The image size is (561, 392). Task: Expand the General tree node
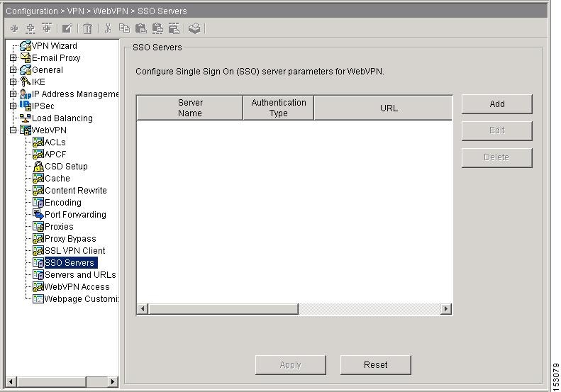(x=13, y=69)
